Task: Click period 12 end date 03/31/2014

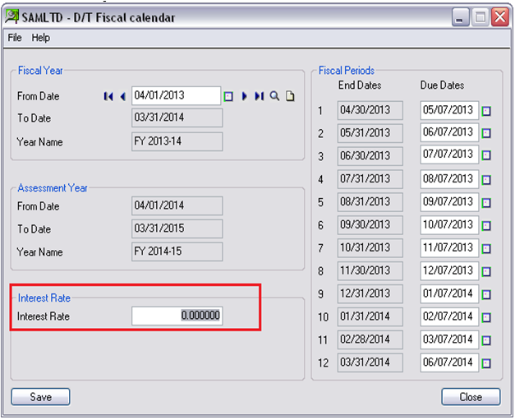Action: click(370, 362)
